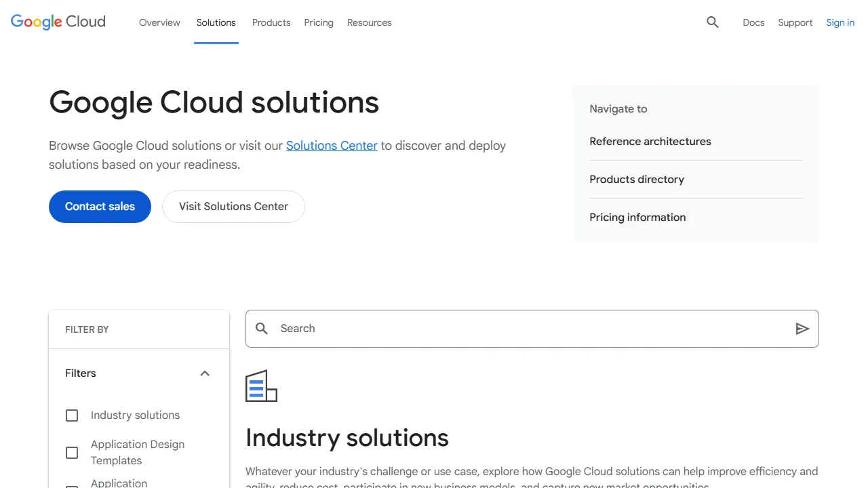
Task: Select the Solutions nav tab
Action: (x=216, y=22)
